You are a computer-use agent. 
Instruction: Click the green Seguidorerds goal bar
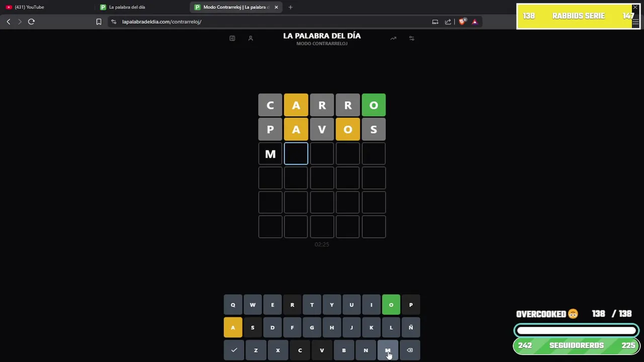pos(577,345)
